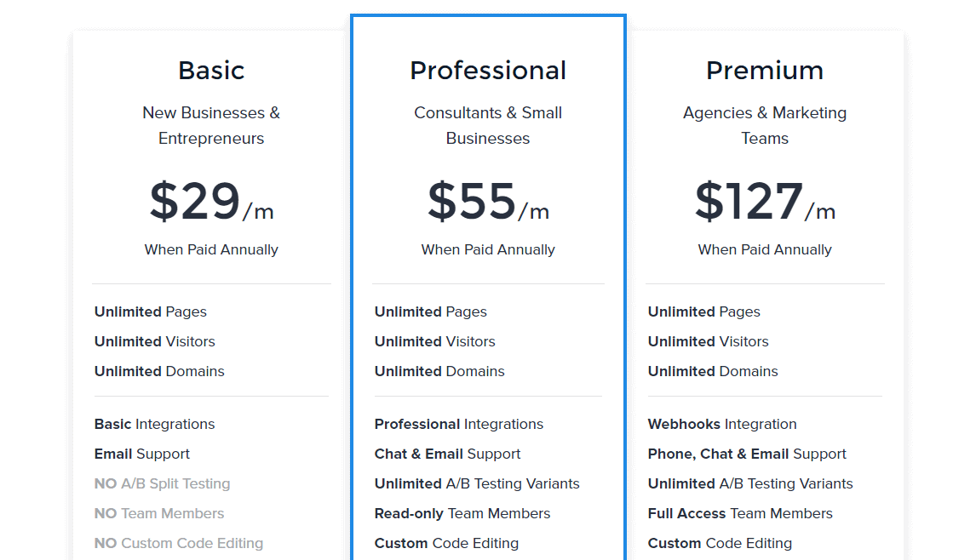Select the Premium plan heading
This screenshot has width=976, height=560.
pos(765,71)
